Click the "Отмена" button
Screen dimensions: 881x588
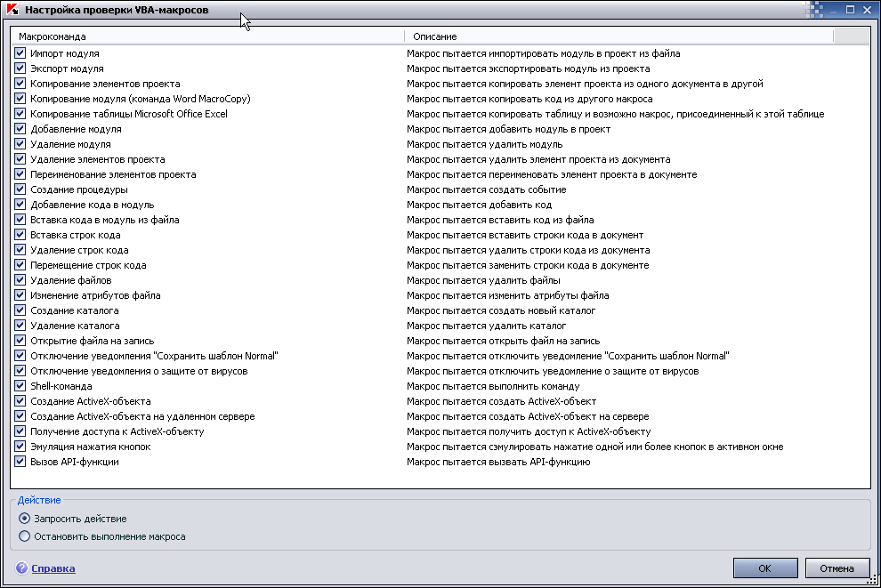point(837,568)
